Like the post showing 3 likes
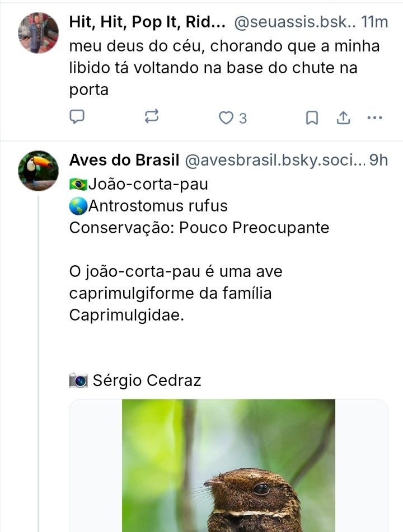Screen dimensions: 403x532 tap(226, 117)
